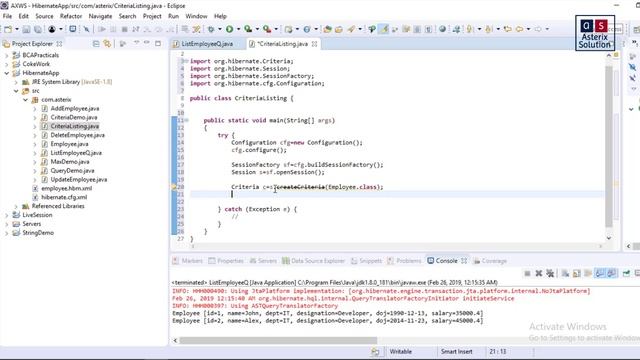Switch to the Markers tab

coord(187,261)
